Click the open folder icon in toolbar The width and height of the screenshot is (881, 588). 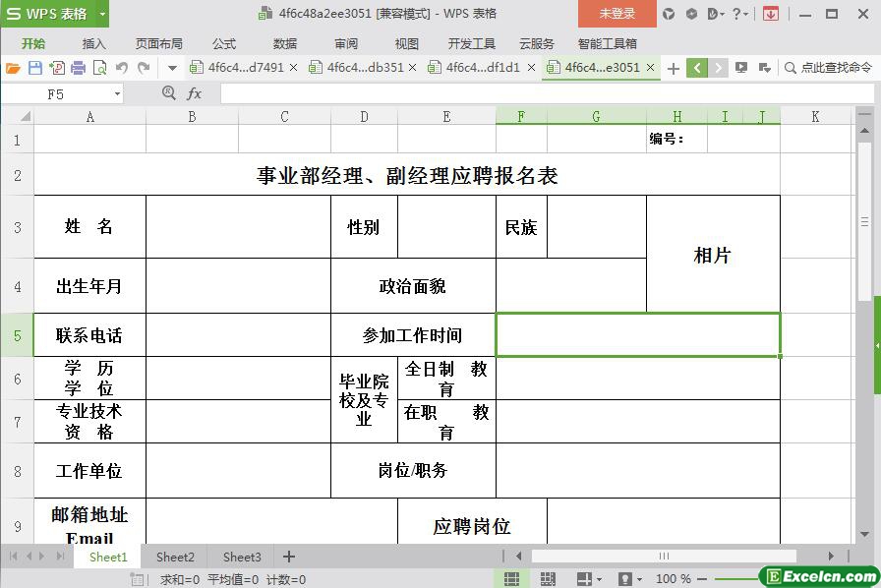13,68
